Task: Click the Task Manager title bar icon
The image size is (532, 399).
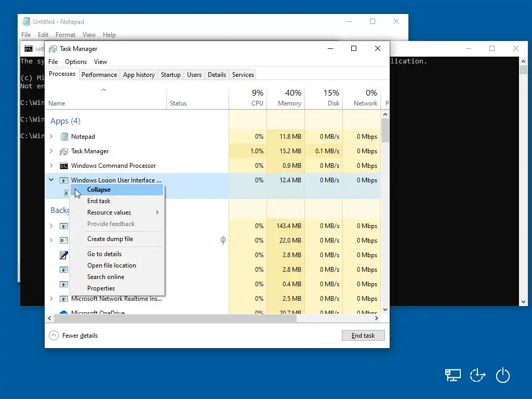Action: click(x=52, y=49)
